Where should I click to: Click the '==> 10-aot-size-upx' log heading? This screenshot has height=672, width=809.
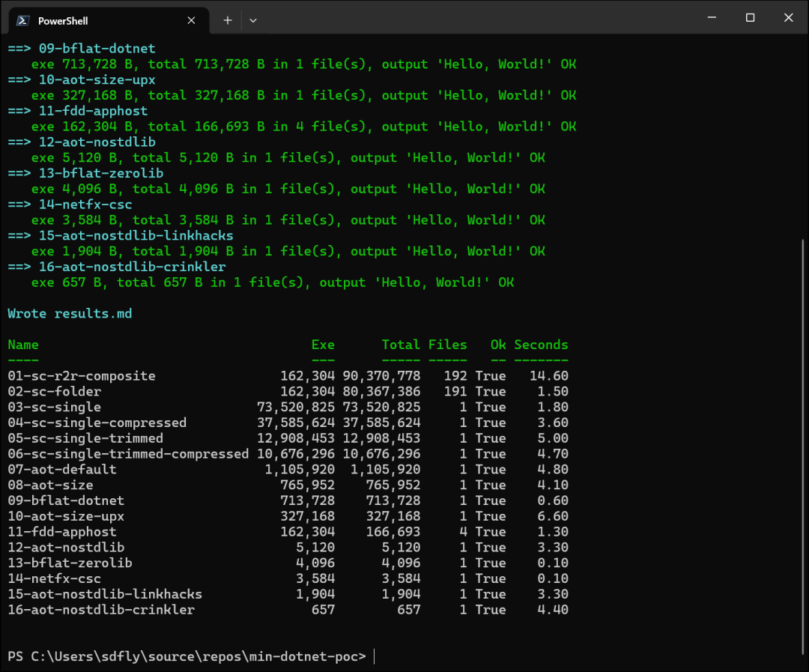click(82, 79)
